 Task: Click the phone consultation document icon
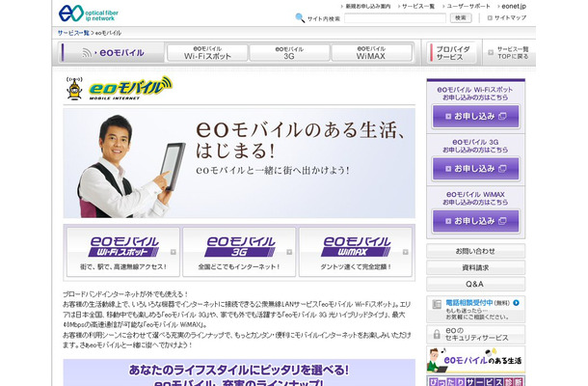pos(437,304)
